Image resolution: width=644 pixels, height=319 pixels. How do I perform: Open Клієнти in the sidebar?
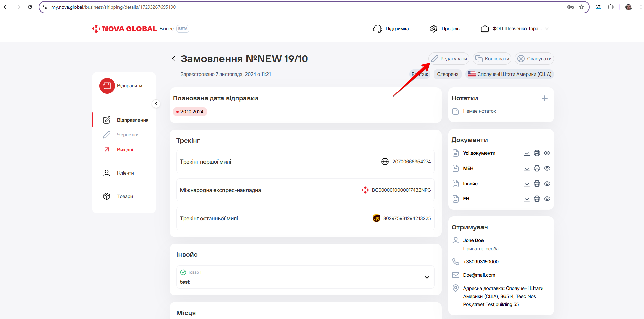click(125, 173)
